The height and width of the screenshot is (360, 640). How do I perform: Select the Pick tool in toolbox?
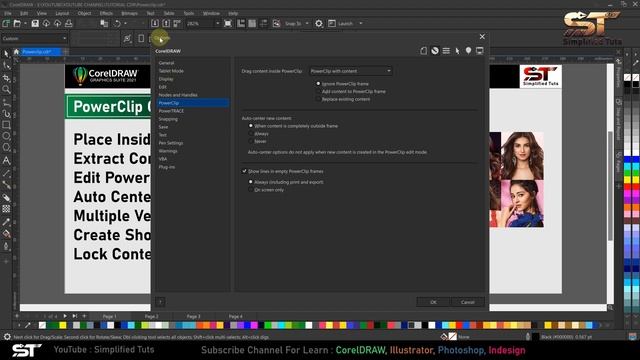tap(6, 53)
